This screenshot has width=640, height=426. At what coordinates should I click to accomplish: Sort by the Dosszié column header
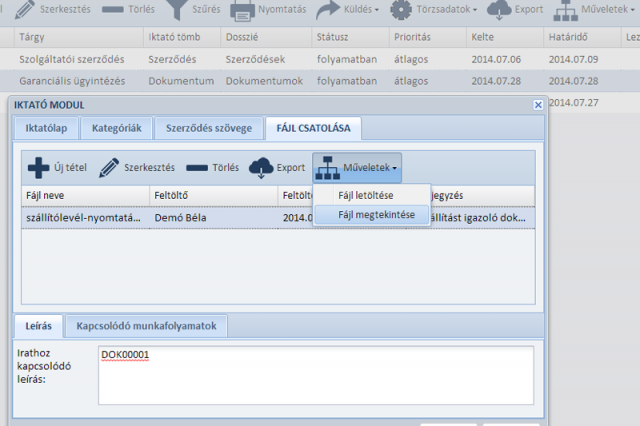266,37
